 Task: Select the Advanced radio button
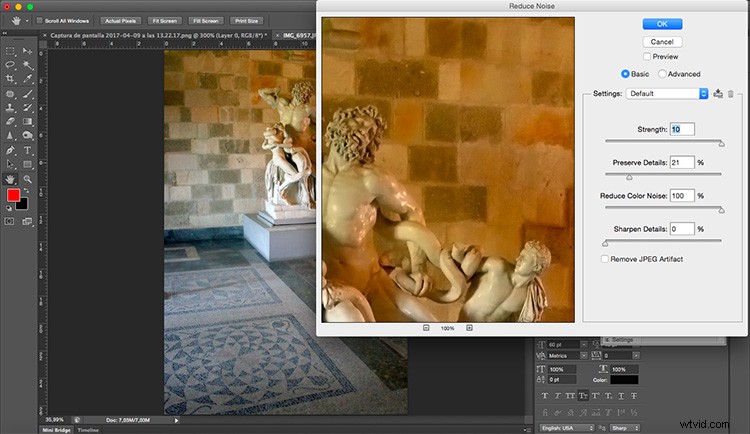point(662,74)
